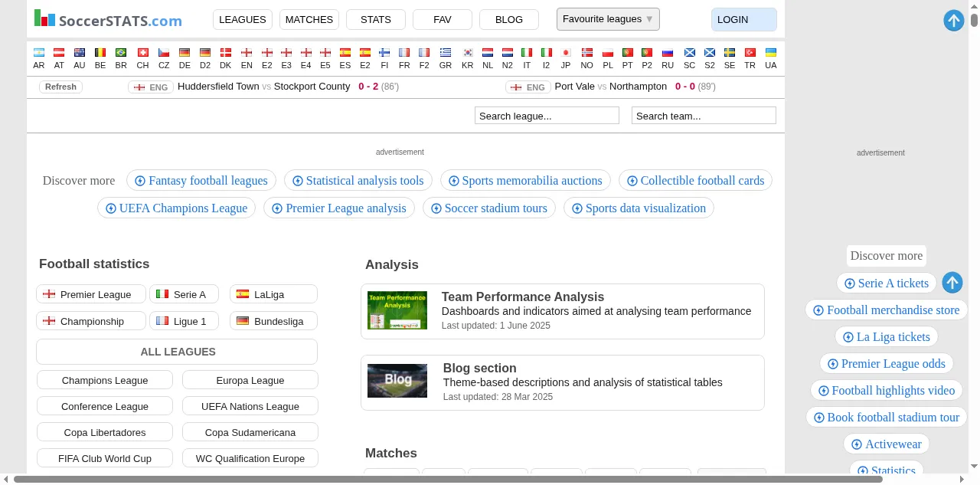980x485 pixels.
Task: Open the MATCHES menu
Action: coord(309,20)
